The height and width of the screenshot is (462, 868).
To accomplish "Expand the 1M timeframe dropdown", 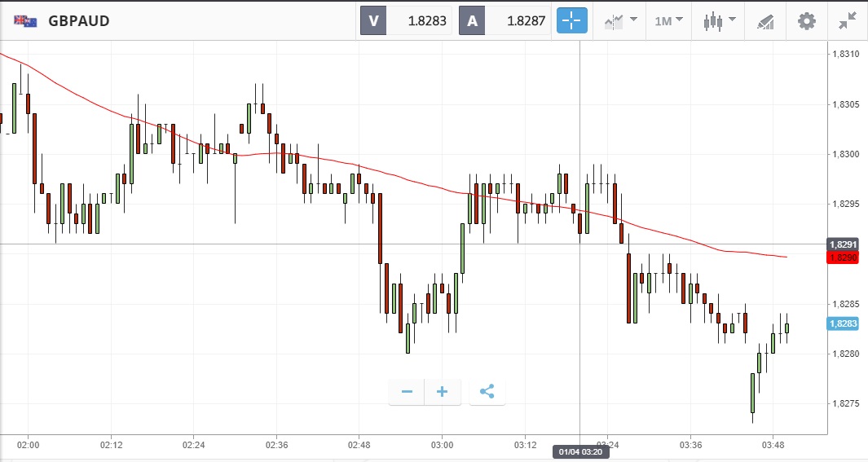I will (x=668, y=21).
